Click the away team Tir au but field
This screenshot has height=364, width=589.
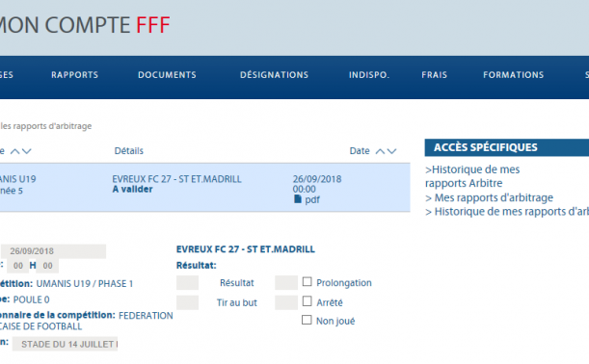(x=286, y=302)
